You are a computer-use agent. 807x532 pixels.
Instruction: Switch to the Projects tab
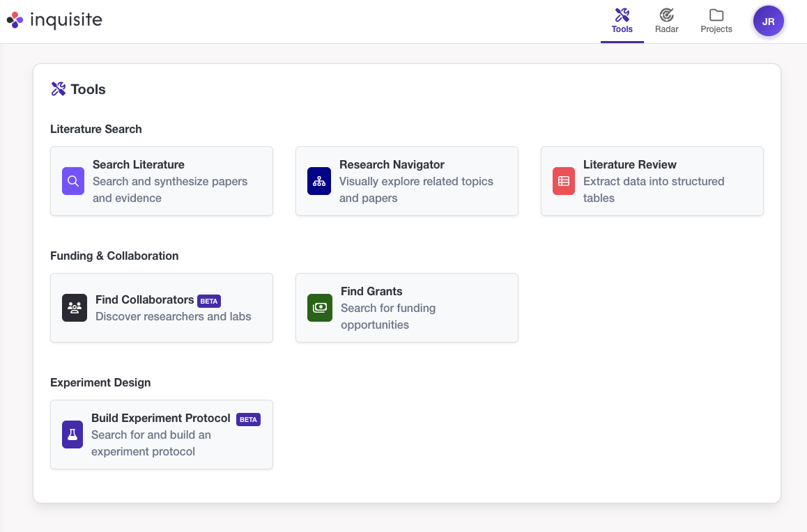[716, 21]
